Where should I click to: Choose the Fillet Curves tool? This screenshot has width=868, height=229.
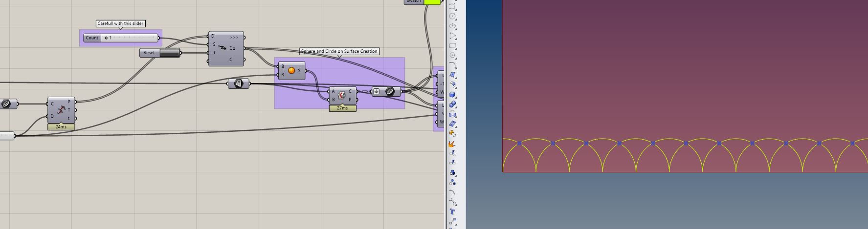click(452, 65)
